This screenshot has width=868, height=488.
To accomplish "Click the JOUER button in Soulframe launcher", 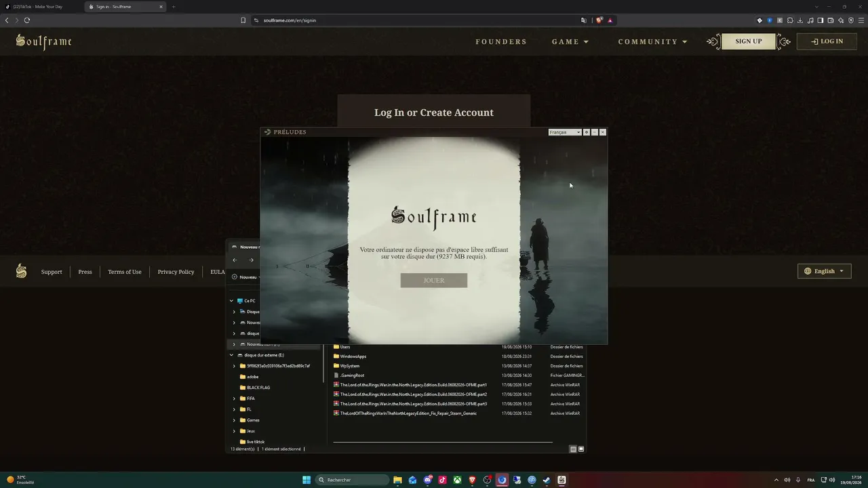I will [x=434, y=281].
